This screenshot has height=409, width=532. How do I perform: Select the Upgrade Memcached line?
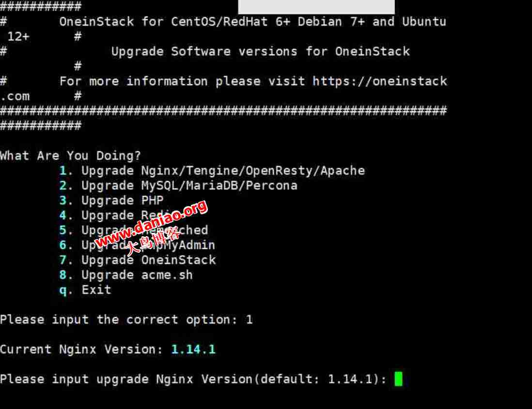(x=134, y=230)
